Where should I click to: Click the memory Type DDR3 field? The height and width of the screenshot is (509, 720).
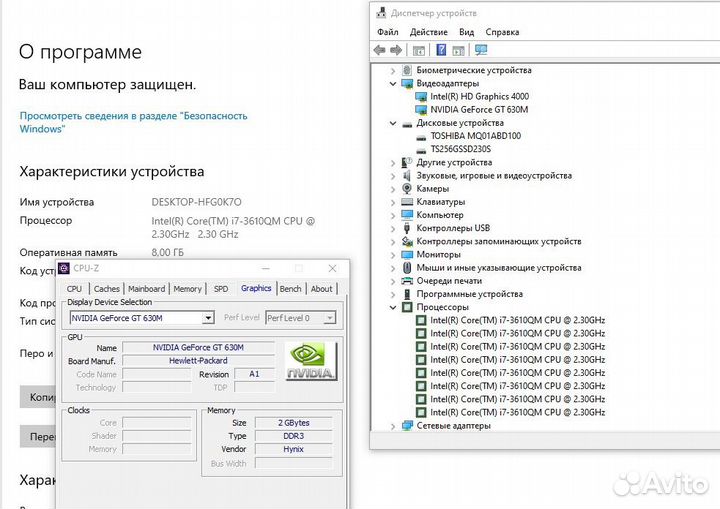293,436
